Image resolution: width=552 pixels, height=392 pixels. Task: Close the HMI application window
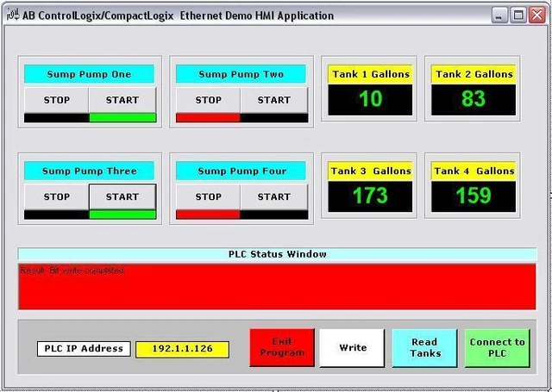(x=537, y=16)
